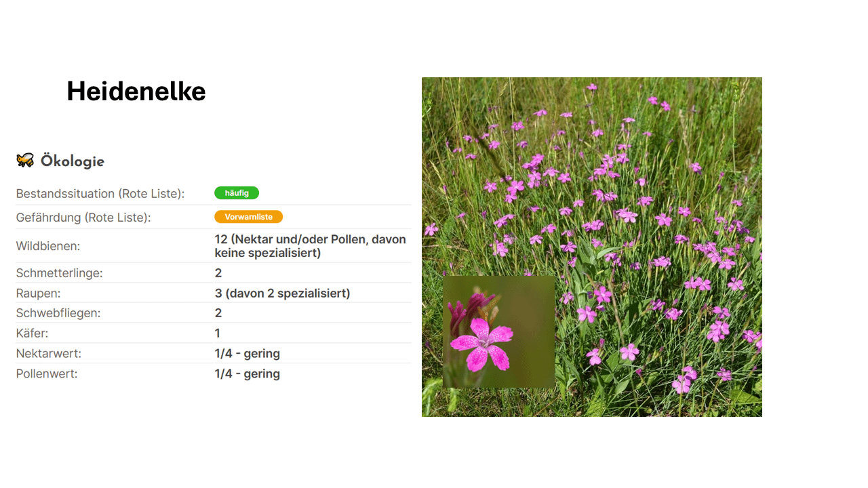Click the bee icon beside Ökologie
The width and height of the screenshot is (868, 488).
pyautogui.click(x=25, y=161)
